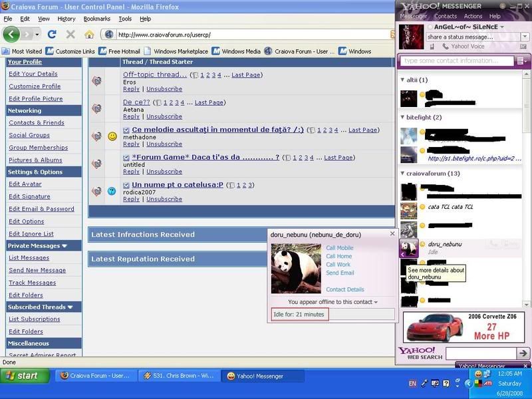This screenshot has height=399, width=532.
Task: Tick the checkbox beside Ce melodie ascultați thread
Action: click(x=126, y=130)
